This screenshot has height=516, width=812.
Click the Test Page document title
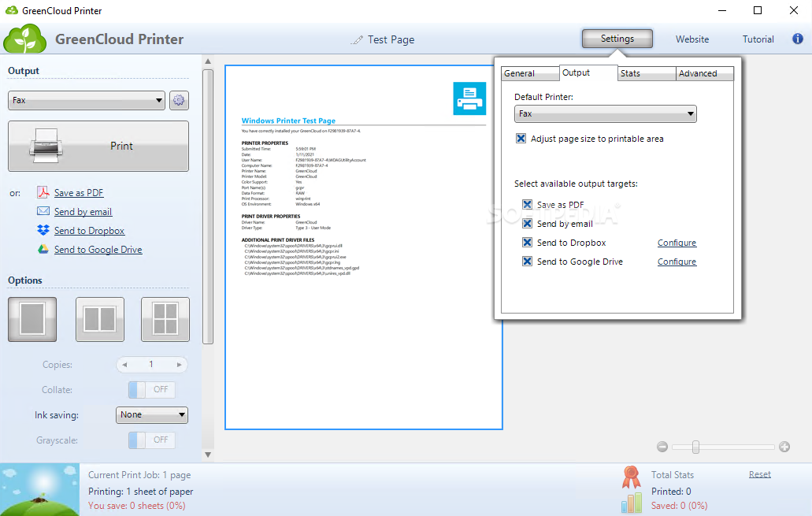coord(391,40)
